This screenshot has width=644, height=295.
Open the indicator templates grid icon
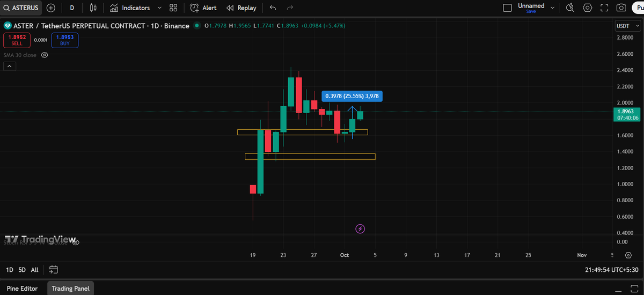coord(173,8)
